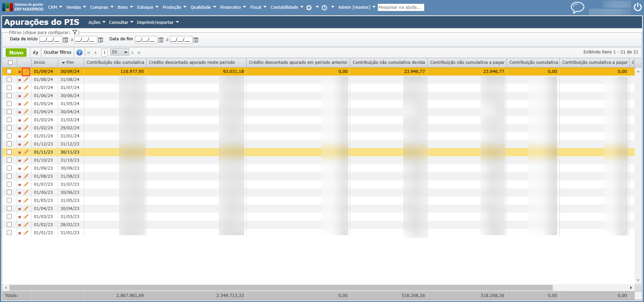The width and height of the screenshot is (644, 302).
Task: Open the Vendas dropdown menu
Action: 76,7
